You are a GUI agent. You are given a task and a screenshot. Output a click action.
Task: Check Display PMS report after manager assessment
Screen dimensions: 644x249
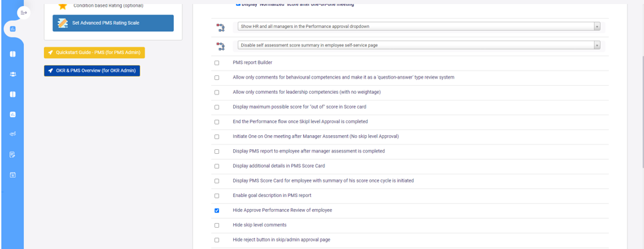tap(217, 152)
